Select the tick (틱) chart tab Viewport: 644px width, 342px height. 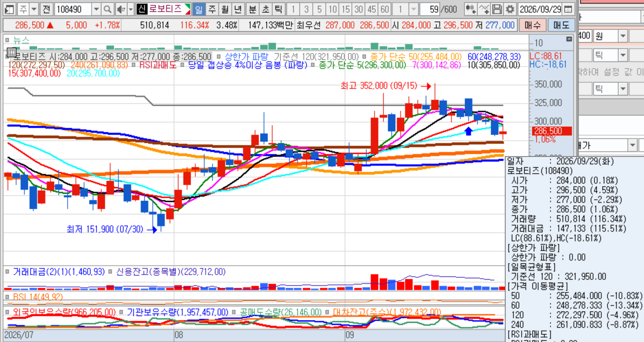tap(278, 9)
